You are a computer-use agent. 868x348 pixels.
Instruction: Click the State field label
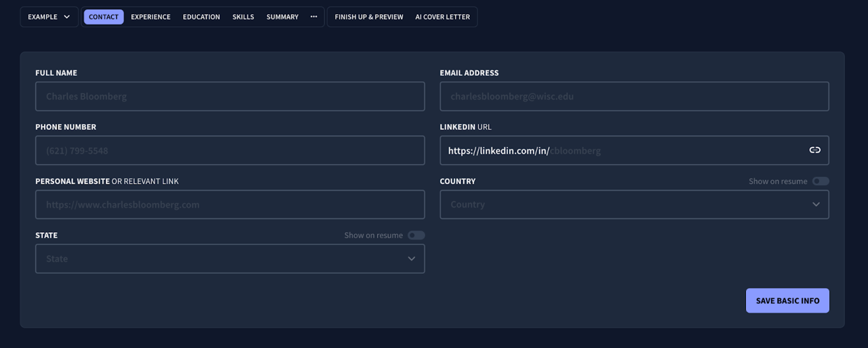(x=46, y=235)
